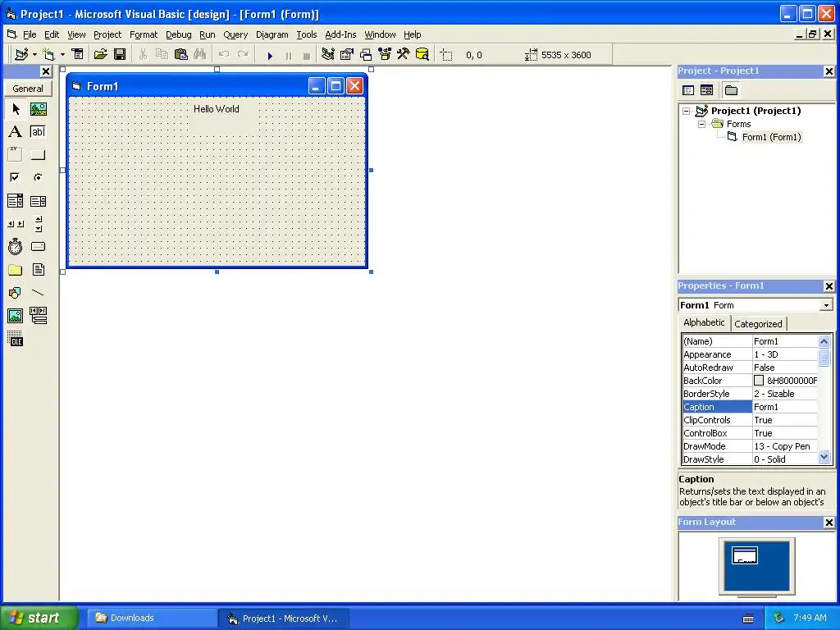
Task: Open the Debug menu
Action: 178,34
